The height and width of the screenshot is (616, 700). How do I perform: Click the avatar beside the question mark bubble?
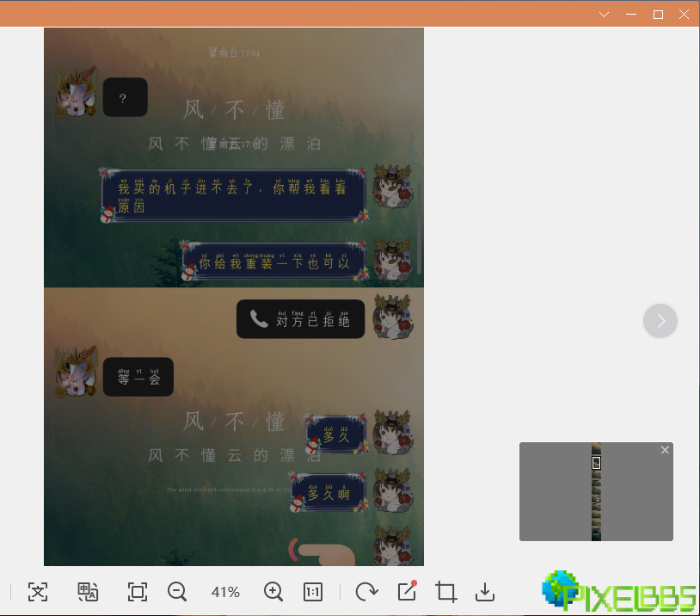[77, 92]
